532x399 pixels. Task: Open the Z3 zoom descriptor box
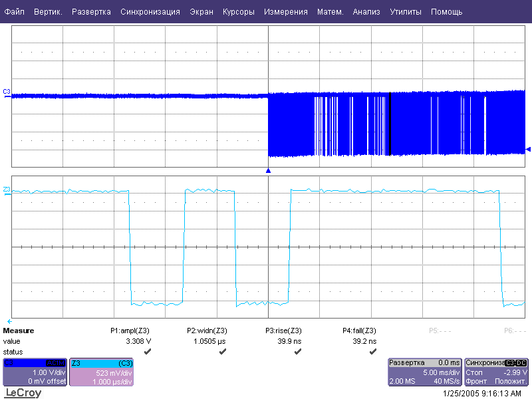pyautogui.click(x=101, y=372)
